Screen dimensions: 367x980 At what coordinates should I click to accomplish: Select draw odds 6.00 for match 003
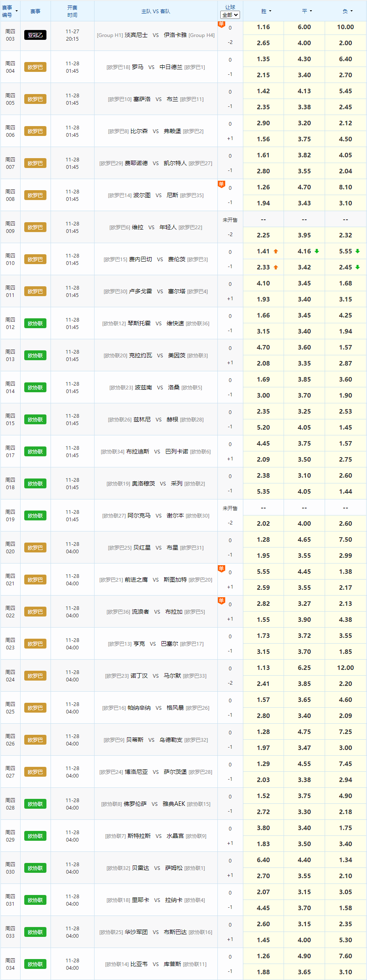click(305, 27)
